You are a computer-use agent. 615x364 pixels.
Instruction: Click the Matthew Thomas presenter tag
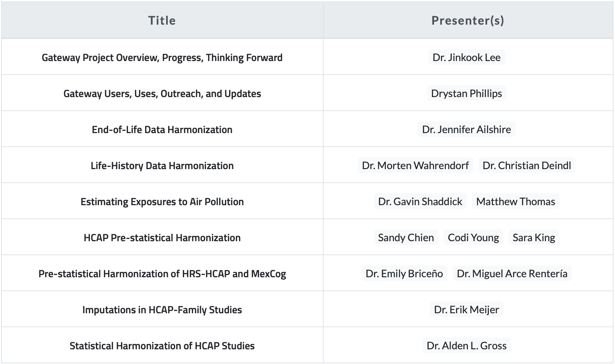click(x=515, y=201)
